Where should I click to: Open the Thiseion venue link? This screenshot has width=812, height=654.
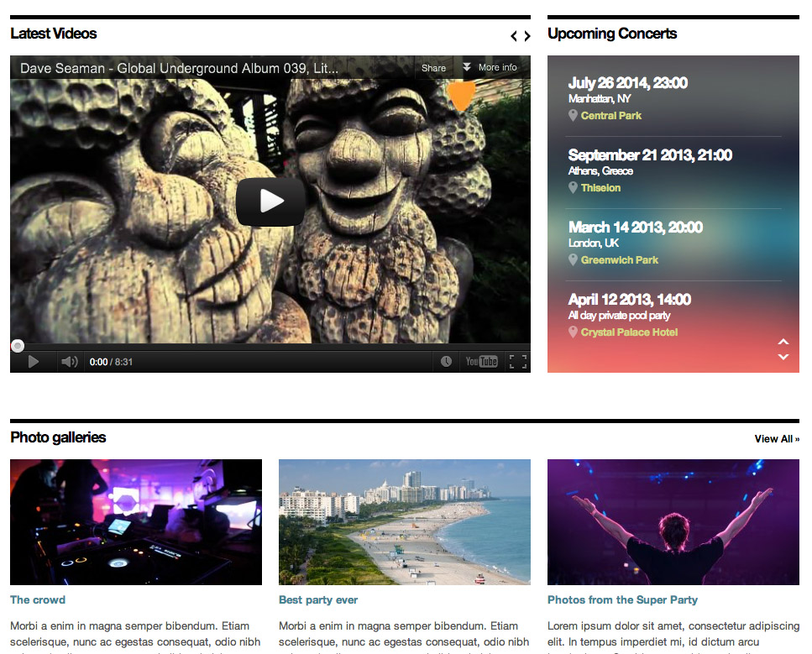600,188
